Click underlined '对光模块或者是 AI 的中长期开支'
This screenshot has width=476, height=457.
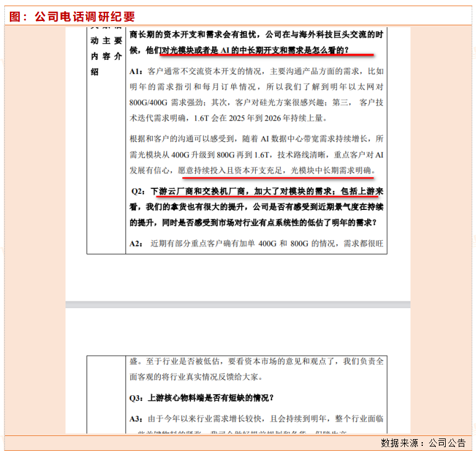pyautogui.click(x=220, y=50)
